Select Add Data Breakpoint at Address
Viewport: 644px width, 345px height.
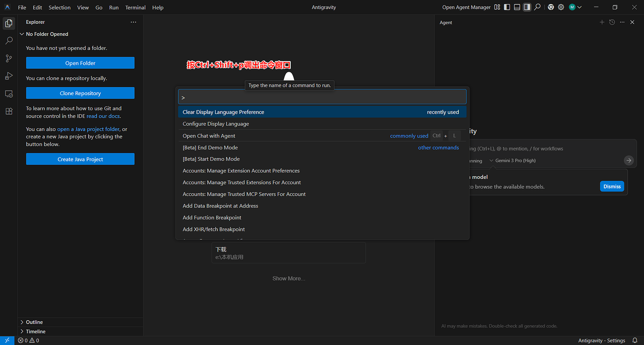click(x=322, y=206)
